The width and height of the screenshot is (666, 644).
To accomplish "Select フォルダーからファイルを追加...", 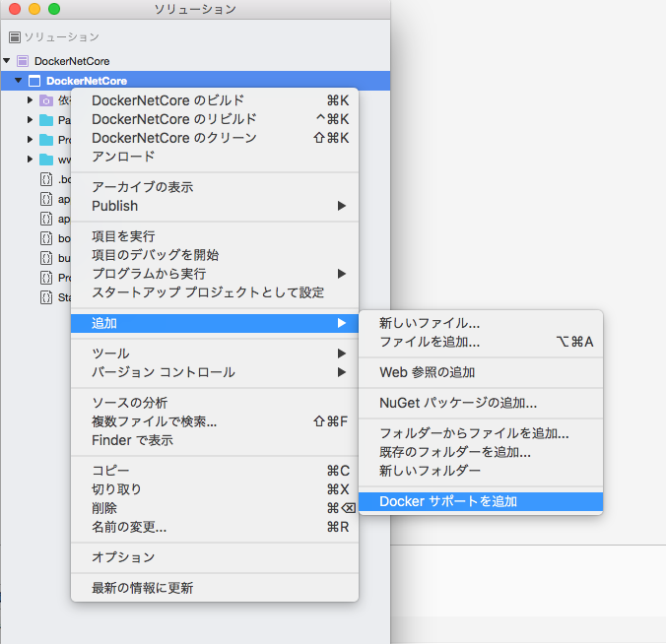I will coord(481,433).
